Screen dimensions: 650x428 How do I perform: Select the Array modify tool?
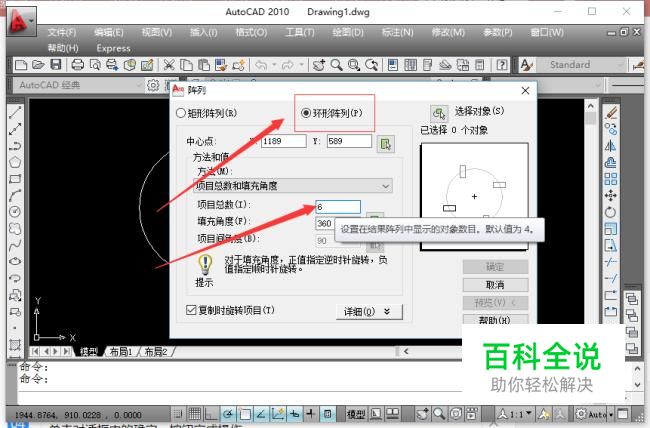[610, 179]
